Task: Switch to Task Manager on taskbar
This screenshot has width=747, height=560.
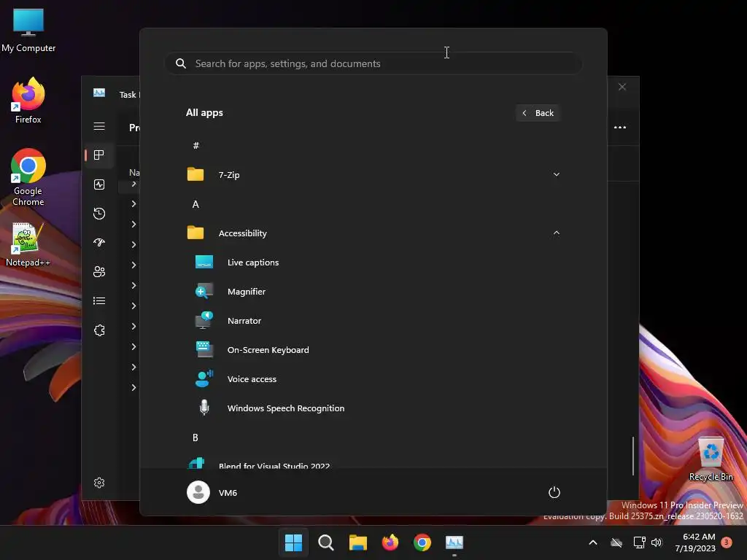Action: coord(454,542)
